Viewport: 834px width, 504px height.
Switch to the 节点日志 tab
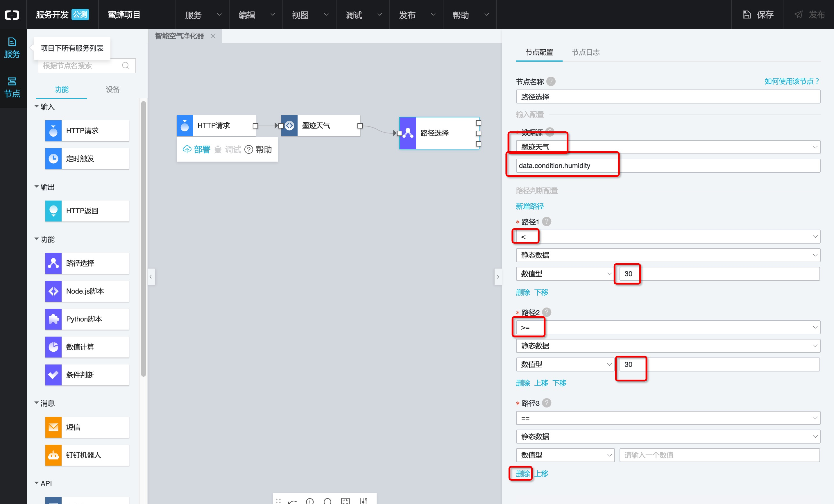pos(586,52)
